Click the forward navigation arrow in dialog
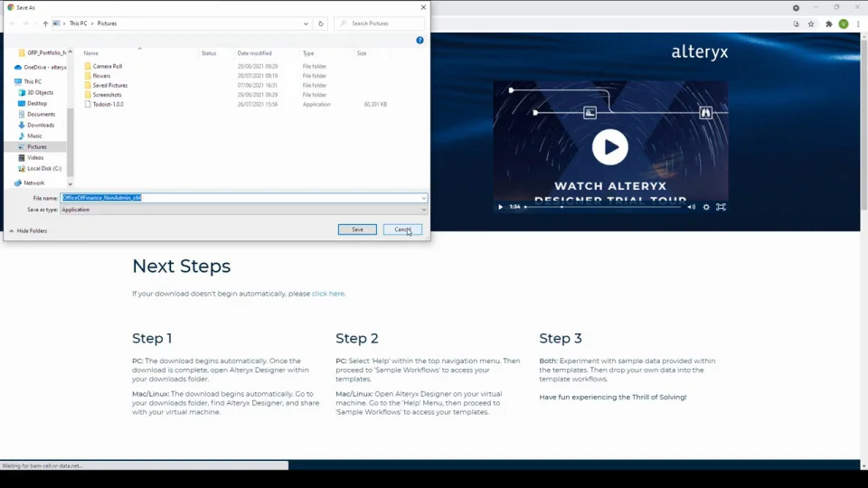 point(25,23)
